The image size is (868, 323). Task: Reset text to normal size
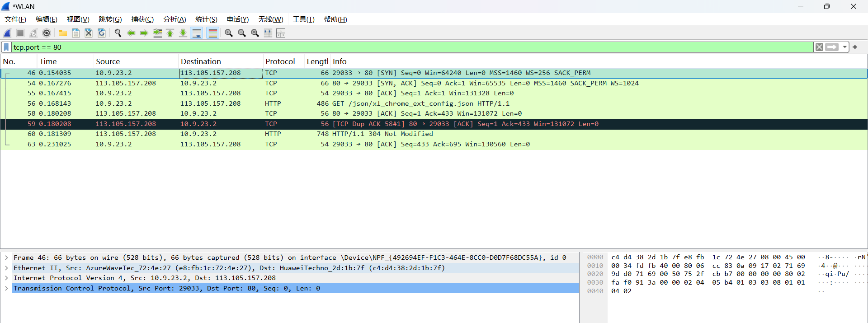255,33
